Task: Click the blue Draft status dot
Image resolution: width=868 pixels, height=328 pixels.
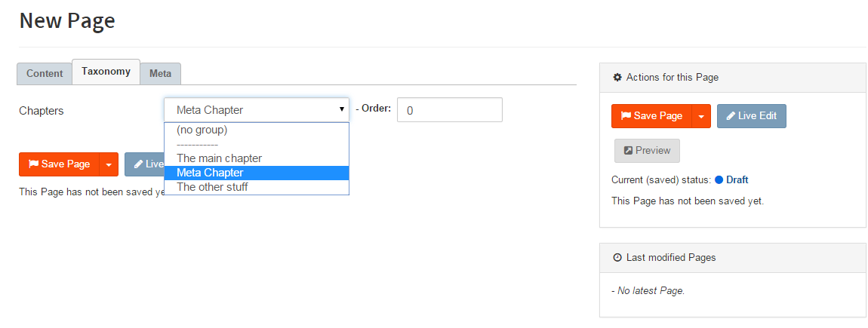Action: [x=719, y=180]
